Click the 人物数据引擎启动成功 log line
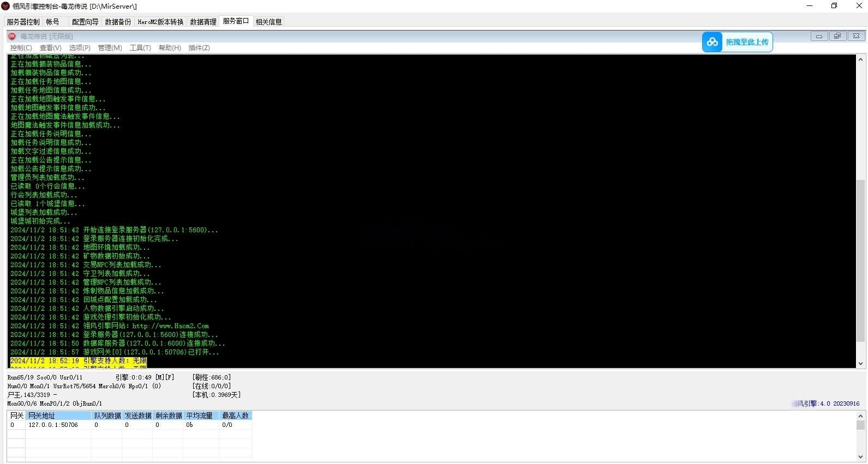 [87, 309]
